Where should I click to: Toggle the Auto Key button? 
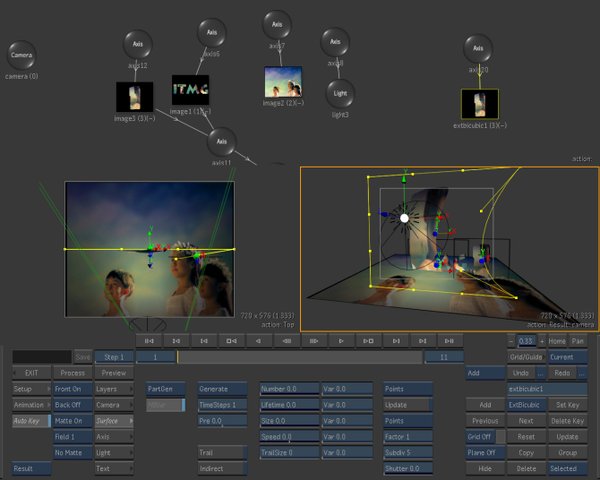point(29,421)
